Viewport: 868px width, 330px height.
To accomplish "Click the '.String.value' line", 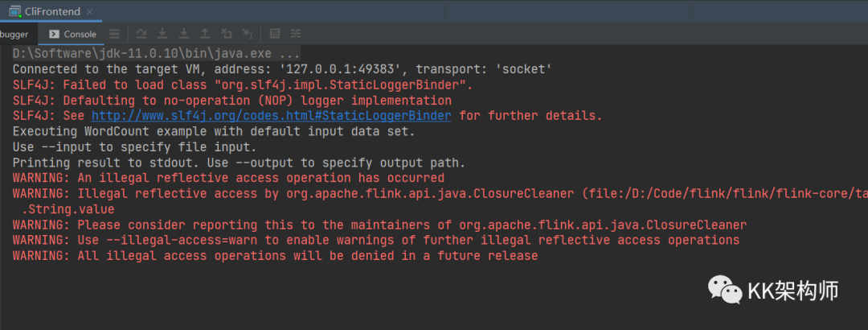I will click(68, 209).
